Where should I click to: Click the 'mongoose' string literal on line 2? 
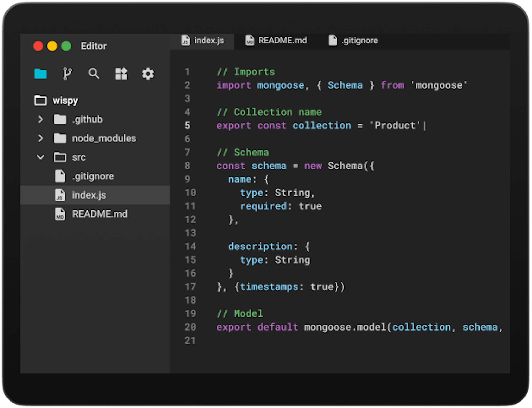coord(439,85)
